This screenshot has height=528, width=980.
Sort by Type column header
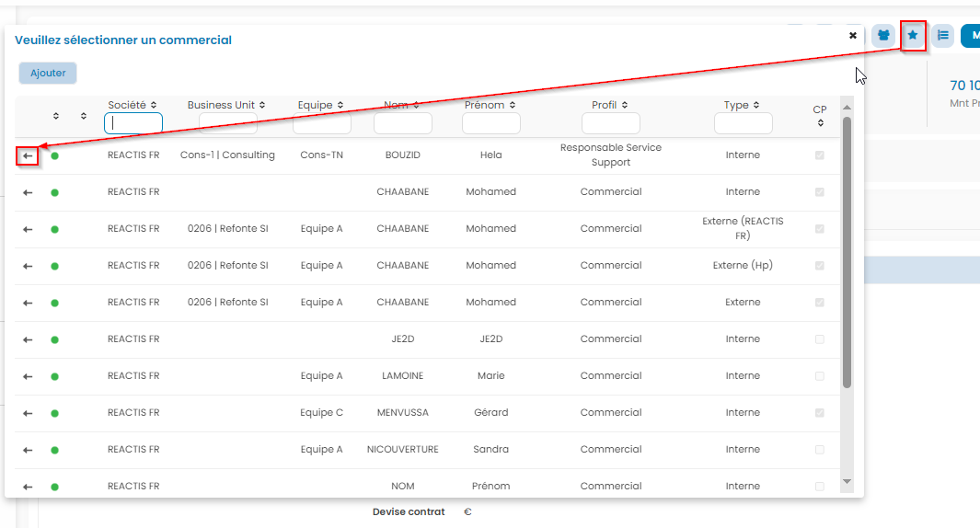742,105
